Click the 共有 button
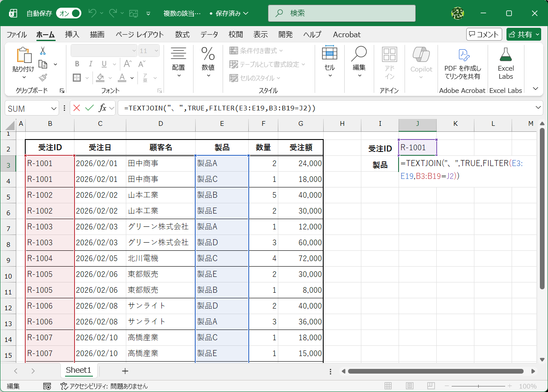548x392 pixels. pyautogui.click(x=523, y=34)
